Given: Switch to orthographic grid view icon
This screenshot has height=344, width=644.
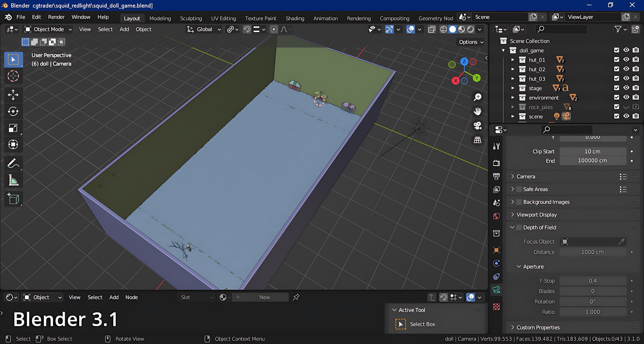Looking at the screenshot, I should (x=478, y=140).
